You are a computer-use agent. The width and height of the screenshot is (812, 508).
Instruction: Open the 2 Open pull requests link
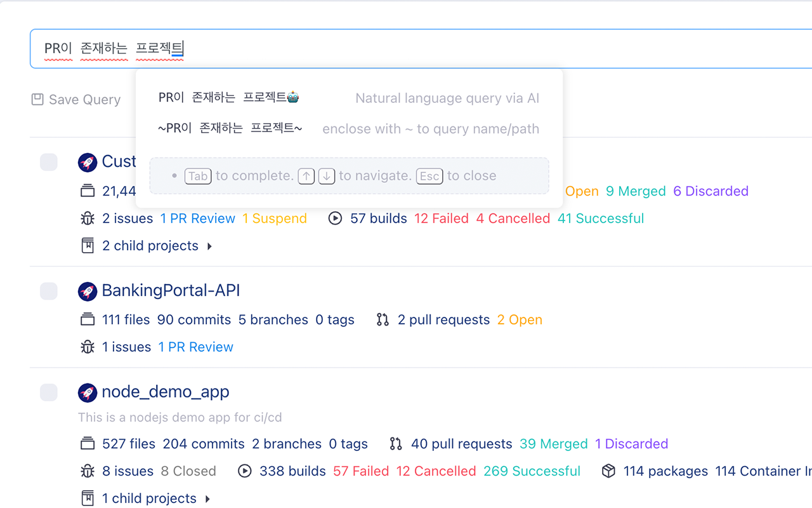click(520, 319)
